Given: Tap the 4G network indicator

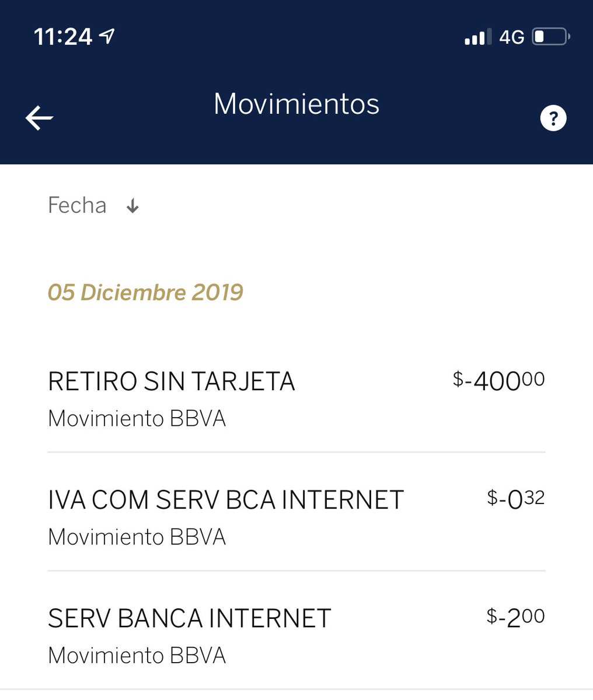Looking at the screenshot, I should (x=512, y=37).
